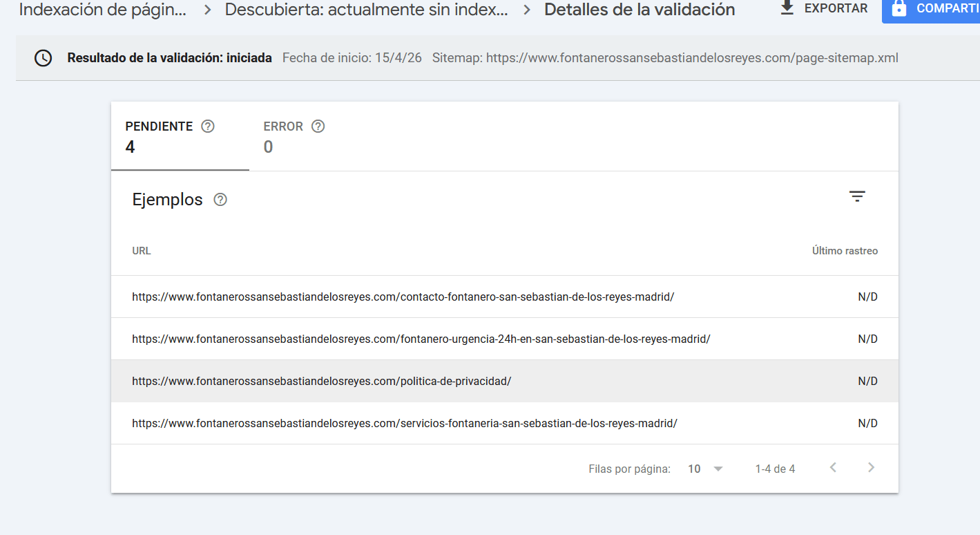The width and height of the screenshot is (980, 535).
Task: Click the lock icon on Compartir button
Action: pyautogui.click(x=899, y=8)
